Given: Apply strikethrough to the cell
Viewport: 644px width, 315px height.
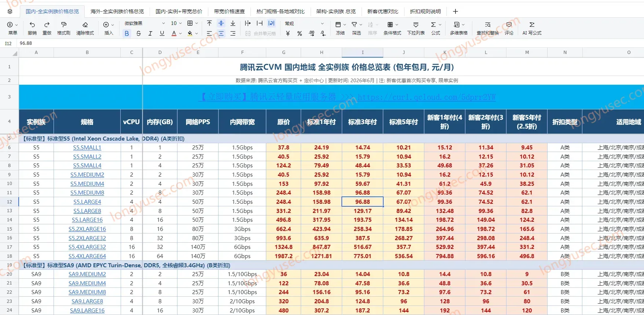Looking at the screenshot, I should pyautogui.click(x=138, y=33).
